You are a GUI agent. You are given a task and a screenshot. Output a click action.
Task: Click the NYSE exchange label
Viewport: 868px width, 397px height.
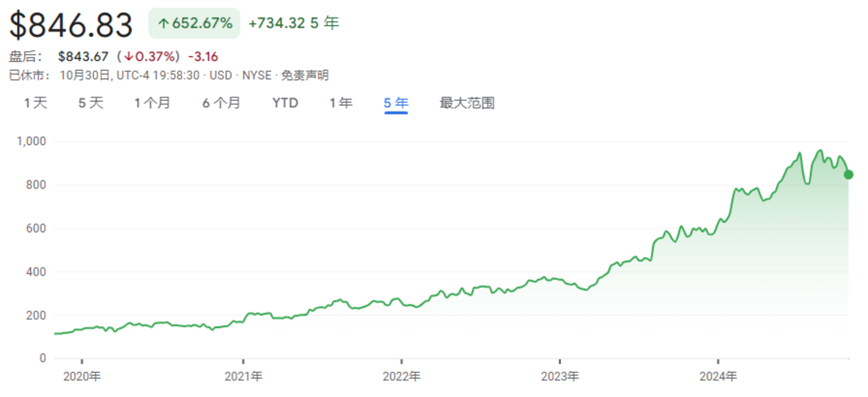tap(257, 75)
